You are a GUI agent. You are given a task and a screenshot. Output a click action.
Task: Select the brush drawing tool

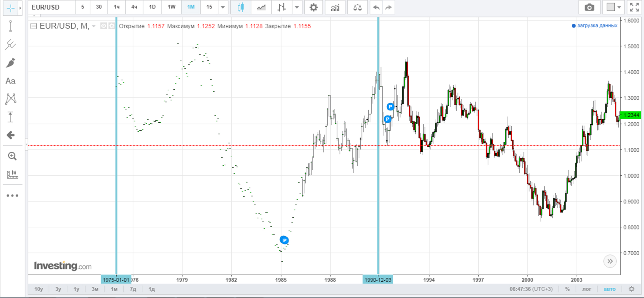click(x=10, y=63)
